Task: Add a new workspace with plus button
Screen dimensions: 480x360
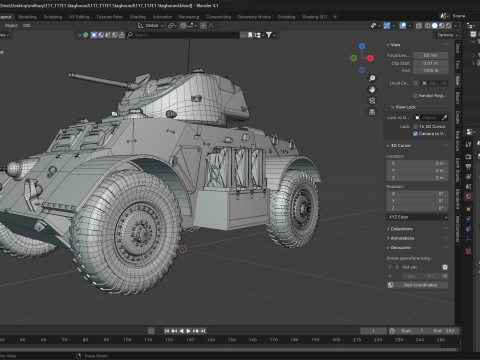Action: coord(335,17)
